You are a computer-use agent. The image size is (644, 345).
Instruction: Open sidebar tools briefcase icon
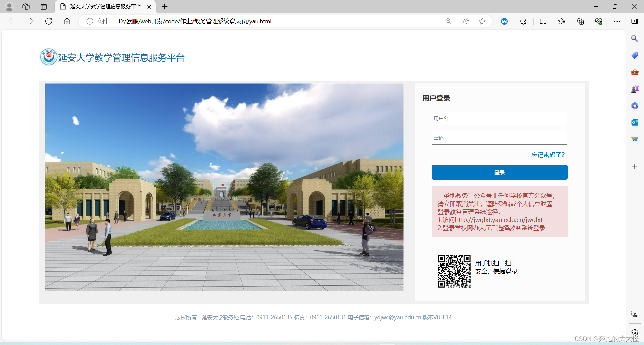pos(635,72)
